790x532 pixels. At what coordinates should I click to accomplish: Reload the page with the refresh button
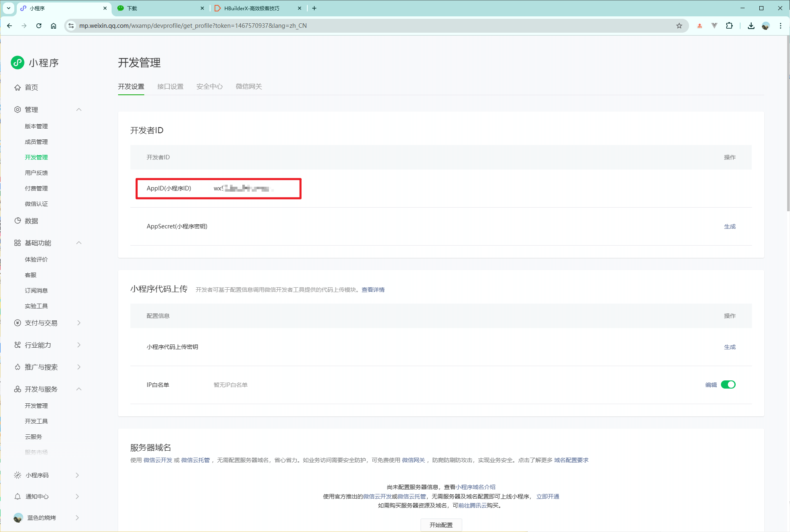tap(39, 26)
